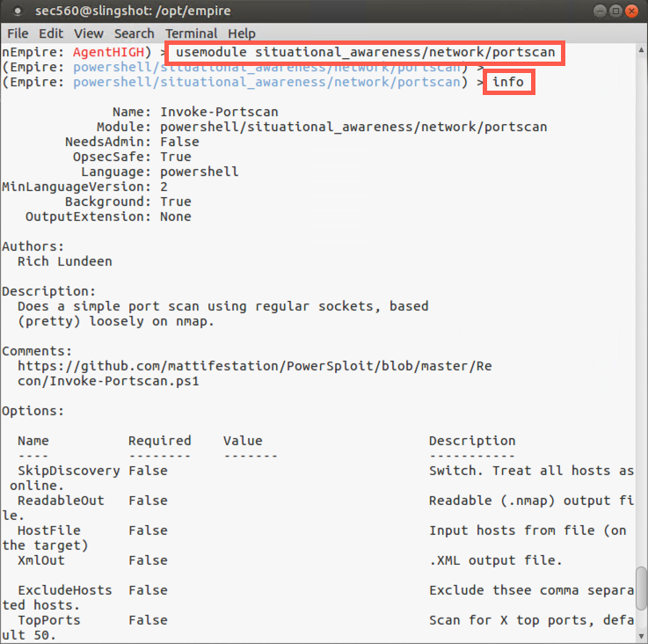Click Background value 'True'
Viewport: 648px width, 644px height.
[x=176, y=201]
